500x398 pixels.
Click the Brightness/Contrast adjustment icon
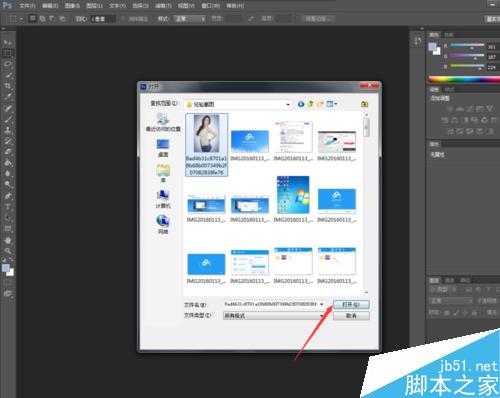pos(450,109)
